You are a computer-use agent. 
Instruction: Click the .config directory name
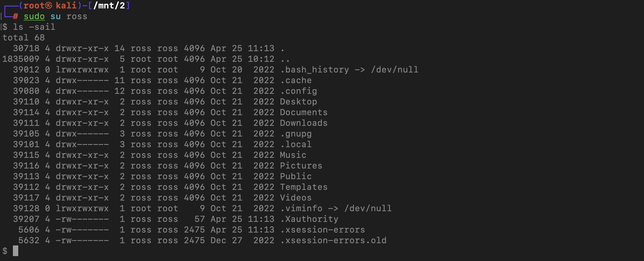298,91
